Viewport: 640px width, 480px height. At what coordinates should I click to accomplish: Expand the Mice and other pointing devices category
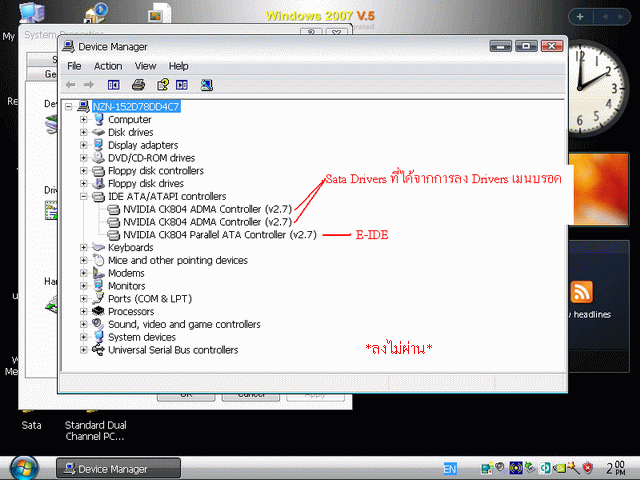[84, 260]
